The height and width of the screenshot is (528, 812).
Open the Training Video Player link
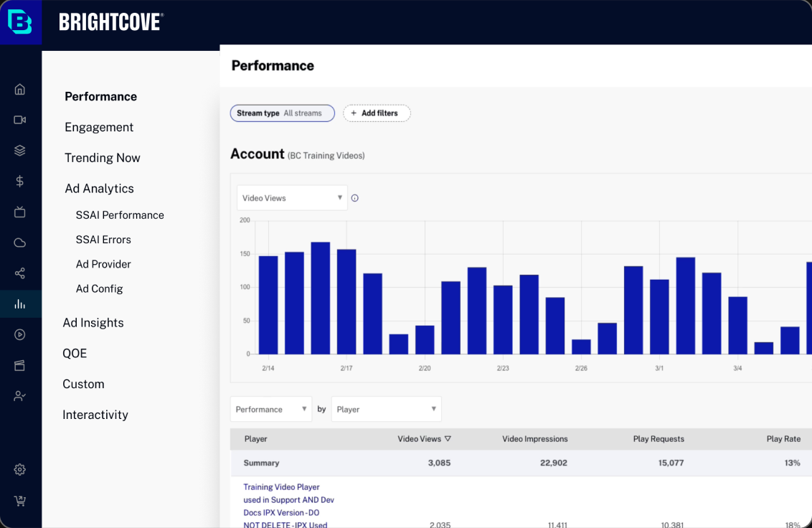coord(288,506)
